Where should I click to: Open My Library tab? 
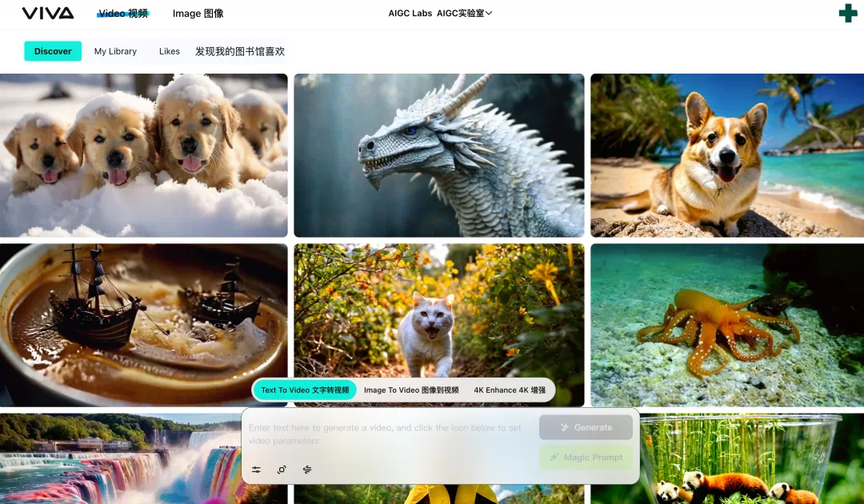115,51
